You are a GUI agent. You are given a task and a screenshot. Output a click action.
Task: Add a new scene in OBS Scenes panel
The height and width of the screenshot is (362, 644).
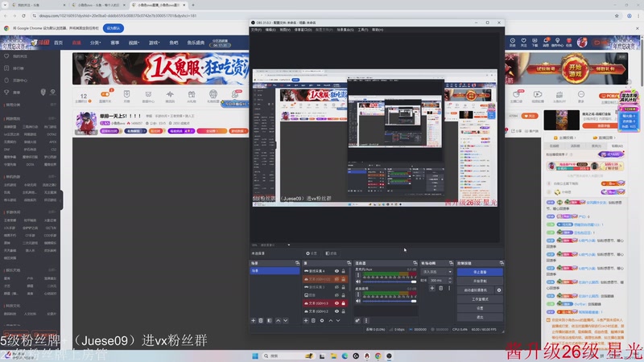pos(254,320)
